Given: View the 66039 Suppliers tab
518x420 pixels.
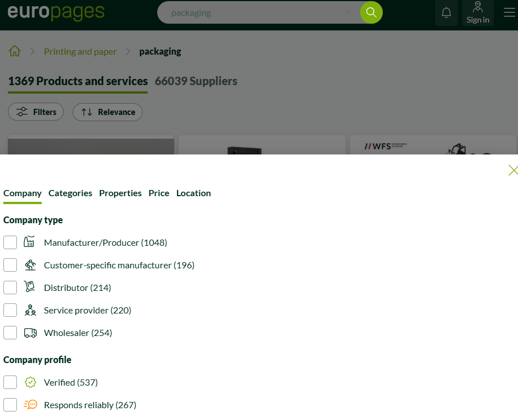Looking at the screenshot, I should 196,81.
